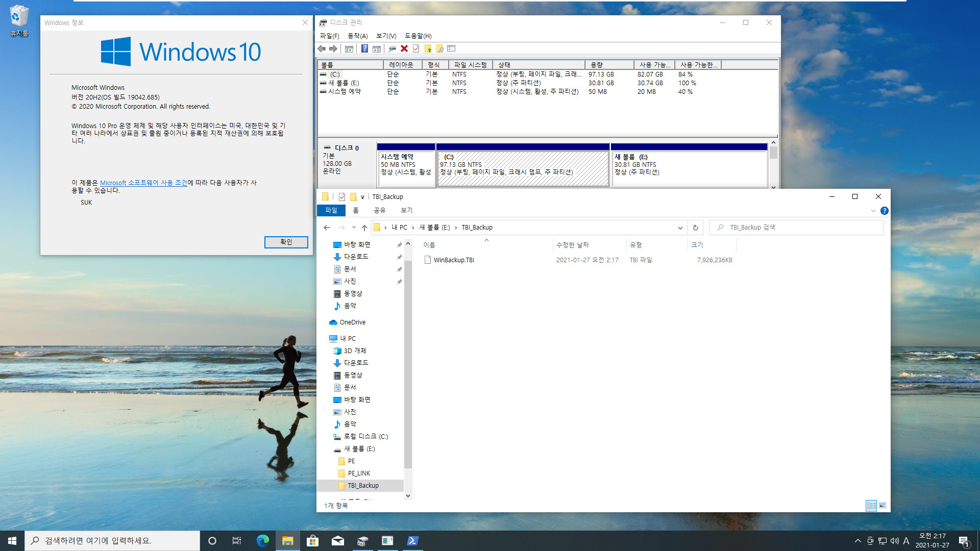Click in the TBI_Backup 검색 search box

797,228
